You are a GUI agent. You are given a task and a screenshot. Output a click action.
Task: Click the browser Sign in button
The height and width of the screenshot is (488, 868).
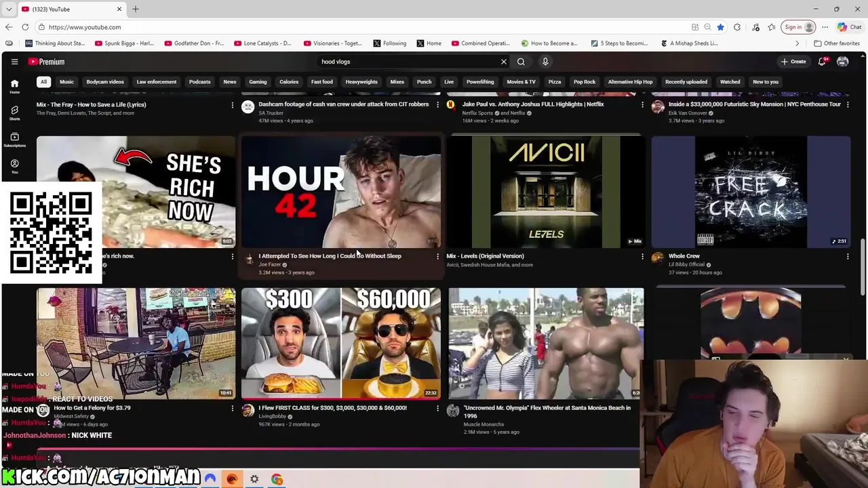click(797, 27)
